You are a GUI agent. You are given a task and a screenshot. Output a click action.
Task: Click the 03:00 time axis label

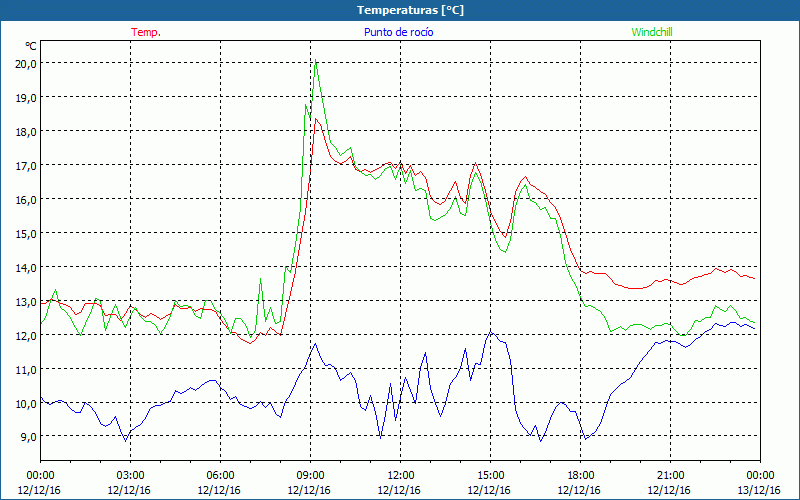(131, 476)
